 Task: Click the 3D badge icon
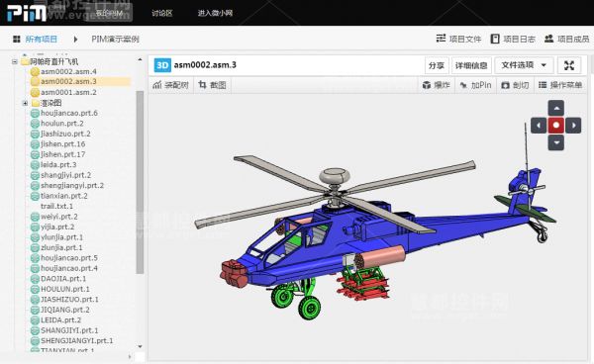point(162,65)
